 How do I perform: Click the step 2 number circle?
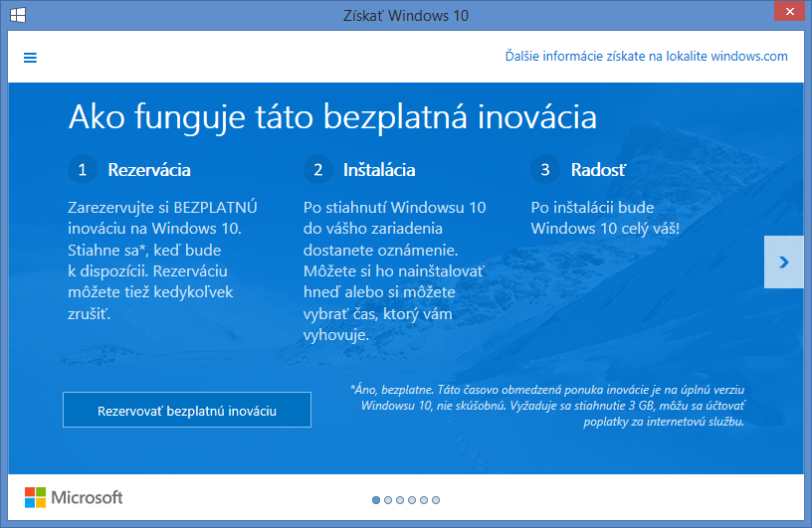(x=318, y=169)
